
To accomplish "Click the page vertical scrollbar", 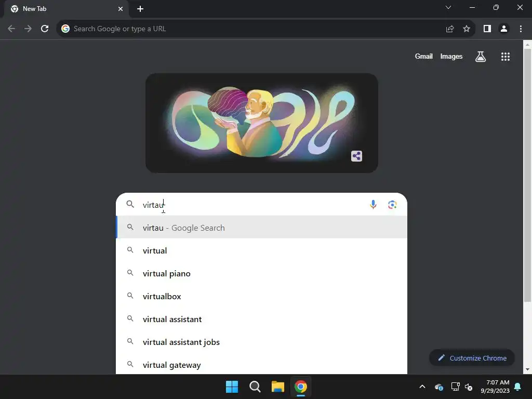I will (527, 175).
